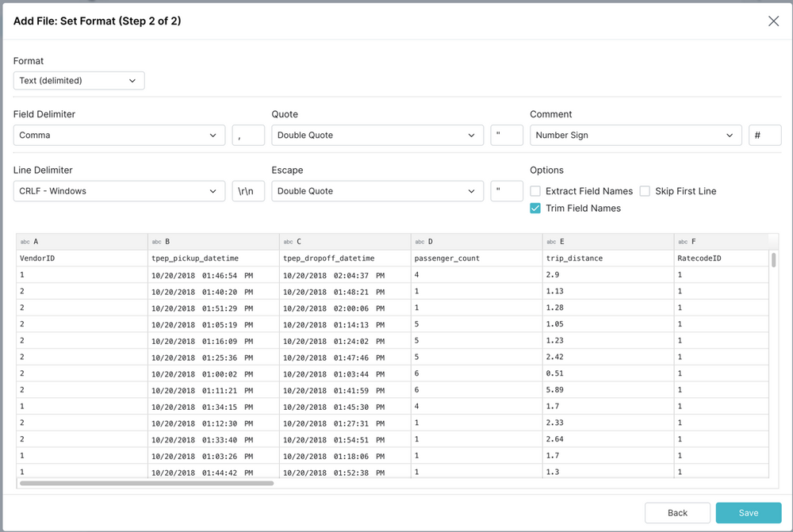Click the abc type icon in column F
The image size is (793, 532).
[x=683, y=242]
